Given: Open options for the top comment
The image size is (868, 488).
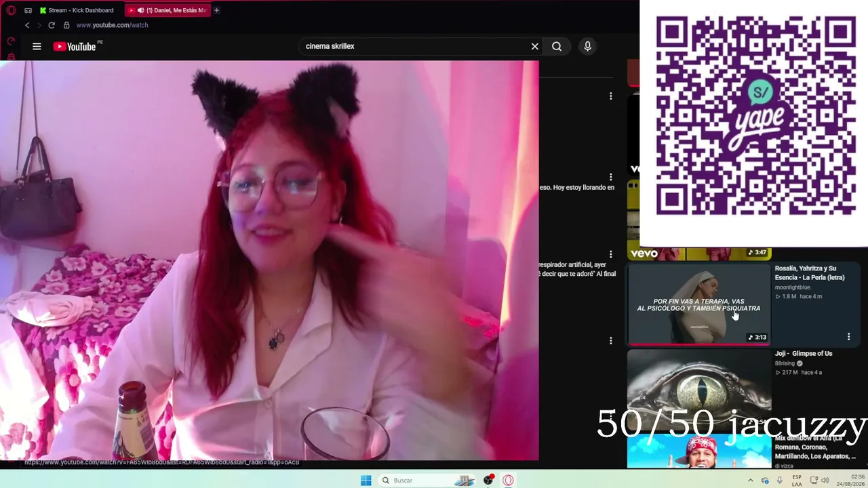Looking at the screenshot, I should tap(610, 96).
